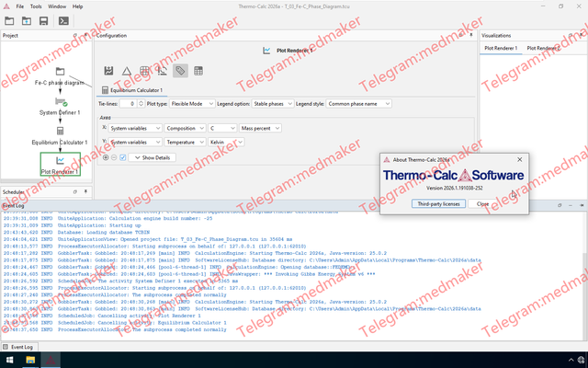Open project folder icon in main toolbar
This screenshot has width=588, height=368.
click(x=9, y=21)
